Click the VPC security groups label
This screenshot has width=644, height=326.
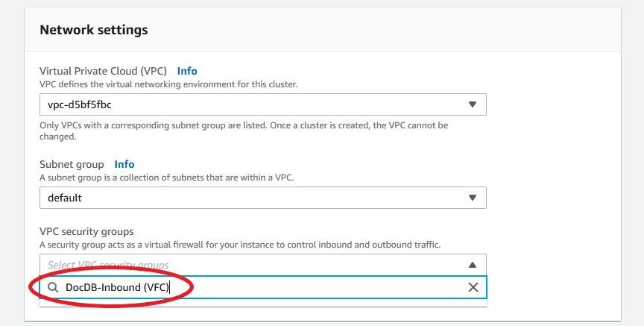[x=86, y=231]
